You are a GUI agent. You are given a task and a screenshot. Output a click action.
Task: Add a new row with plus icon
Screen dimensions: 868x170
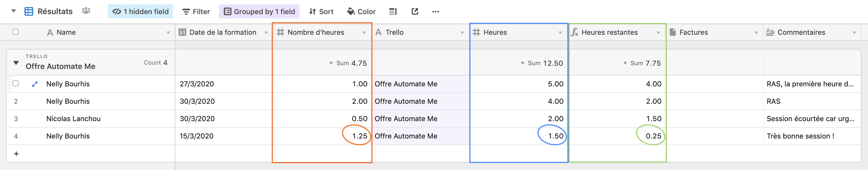16,153
